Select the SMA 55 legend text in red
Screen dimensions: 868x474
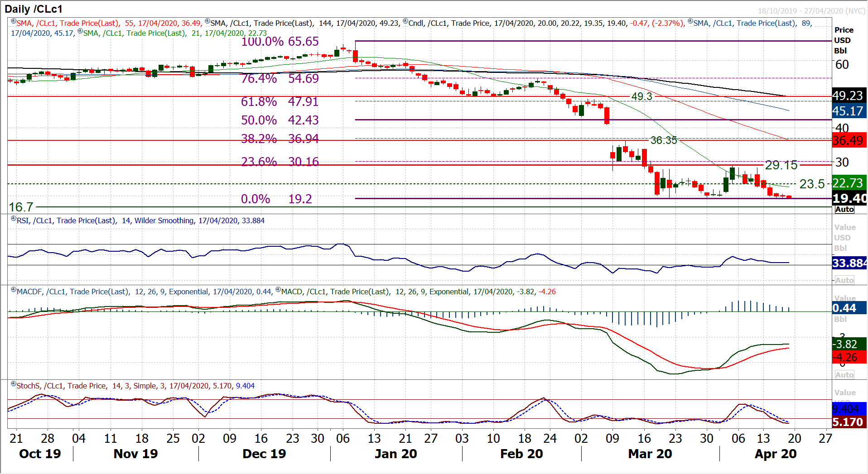click(109, 23)
